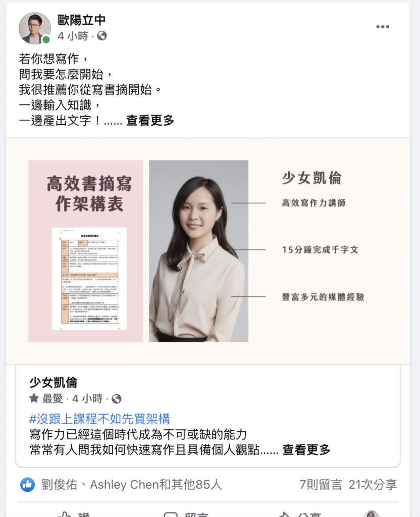420x517 pixels.
Task: Expand post text with 查看更多 after 一邊產出文字
Action: click(150, 120)
